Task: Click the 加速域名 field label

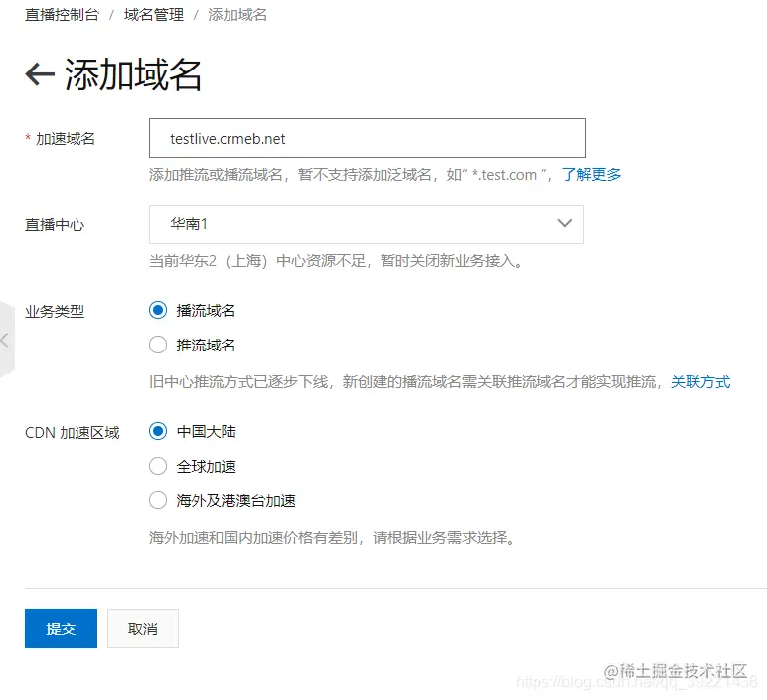Action: (x=65, y=139)
